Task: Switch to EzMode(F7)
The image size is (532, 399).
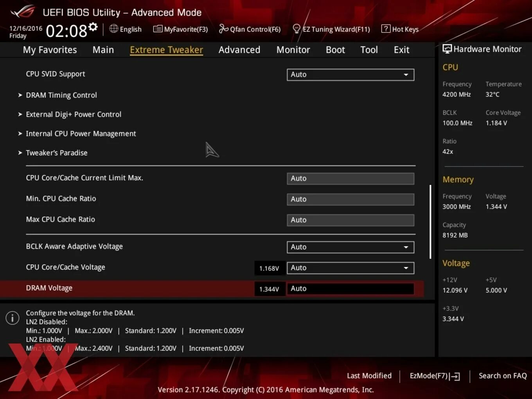Action: (435, 376)
